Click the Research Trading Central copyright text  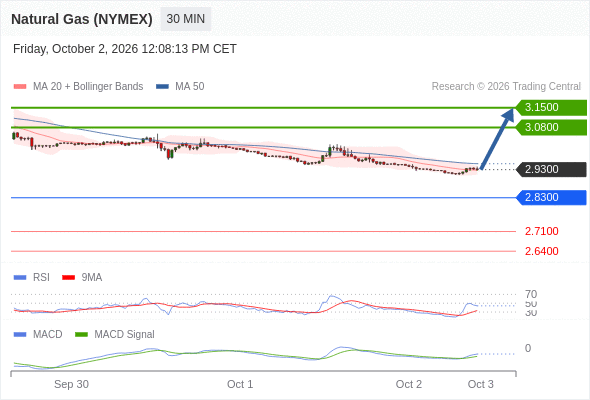pos(506,87)
